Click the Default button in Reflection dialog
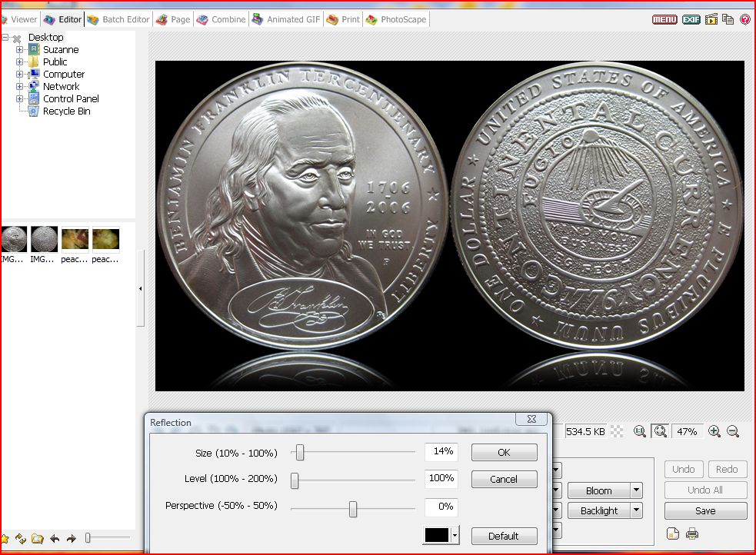The height and width of the screenshot is (555, 756). point(504,536)
